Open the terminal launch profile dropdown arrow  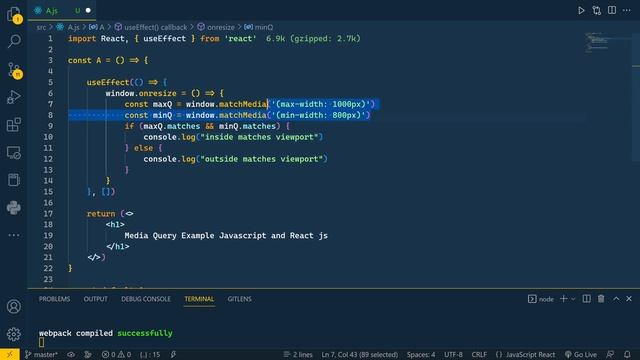tap(573, 299)
